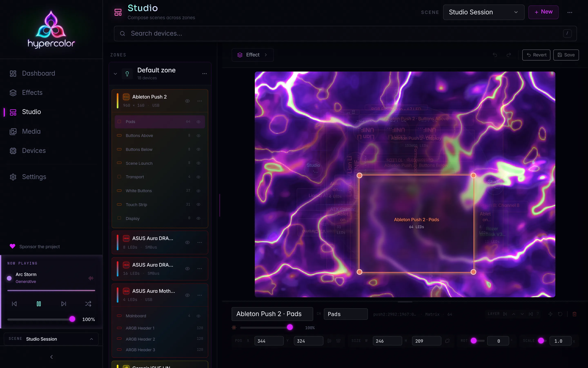The image size is (588, 368).
Task: Reset layer using circular arrow icon
Action: [560, 314]
